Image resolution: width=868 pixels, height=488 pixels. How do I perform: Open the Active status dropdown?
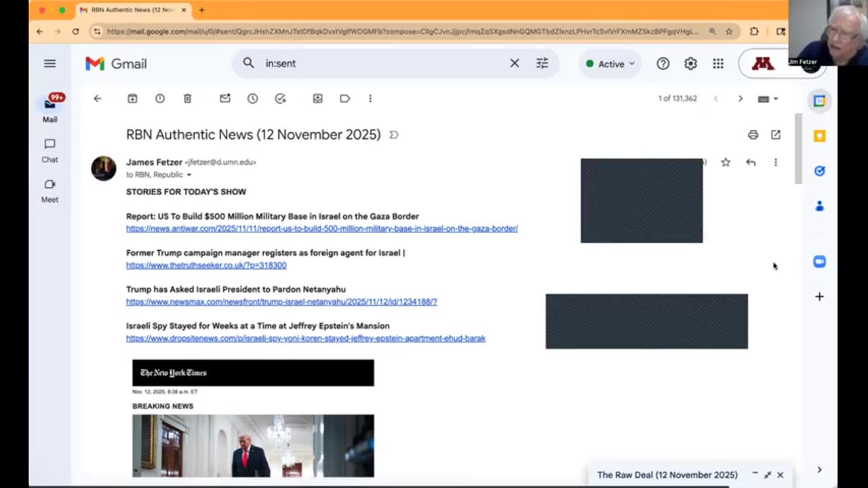[x=610, y=64]
